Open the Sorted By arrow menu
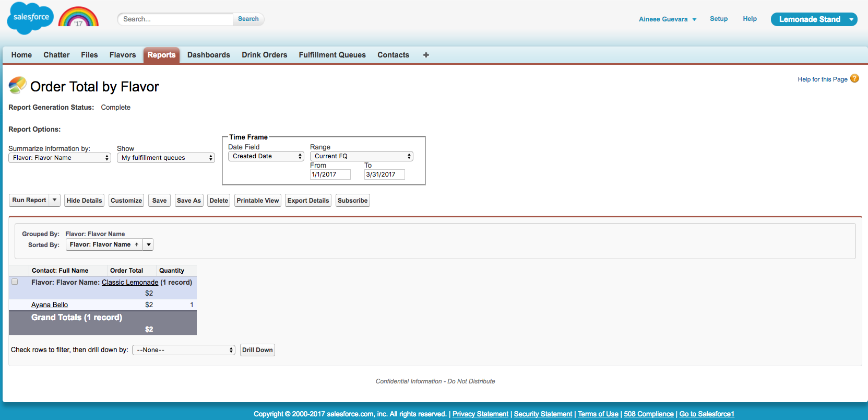The image size is (868, 420). 149,244
